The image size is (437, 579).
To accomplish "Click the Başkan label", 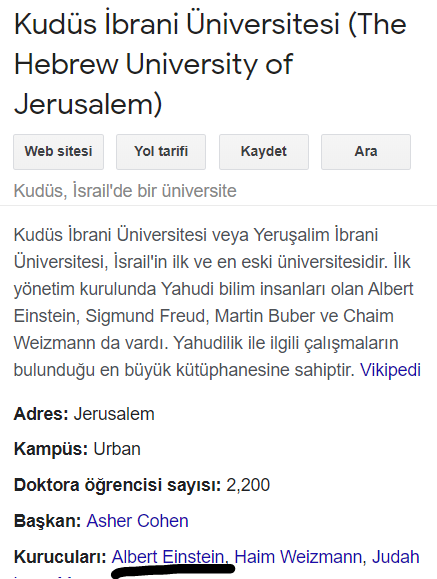I will (x=47, y=521).
